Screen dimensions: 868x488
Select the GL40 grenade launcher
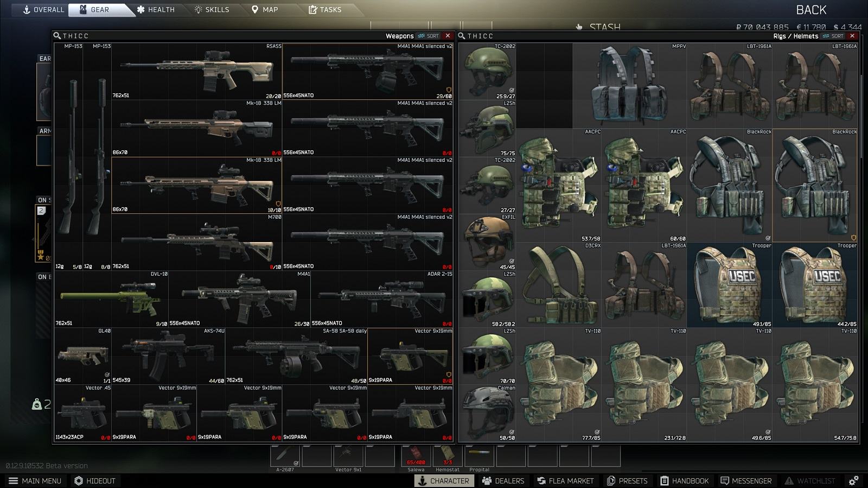83,357
